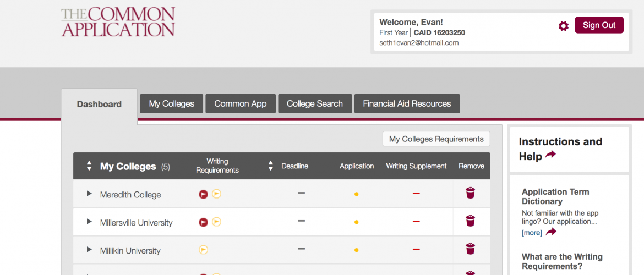Switch to the Dashboard tab
Image resolution: width=644 pixels, height=275 pixels.
point(99,105)
